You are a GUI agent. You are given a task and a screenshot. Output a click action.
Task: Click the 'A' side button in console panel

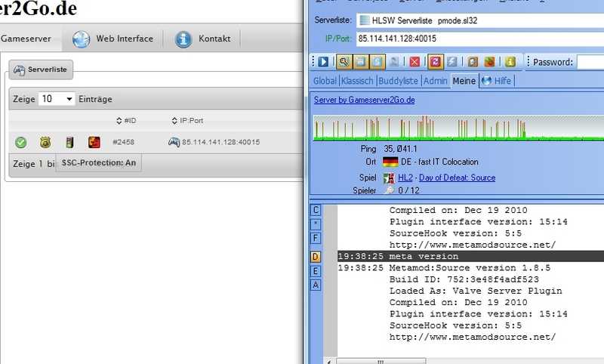316,285
